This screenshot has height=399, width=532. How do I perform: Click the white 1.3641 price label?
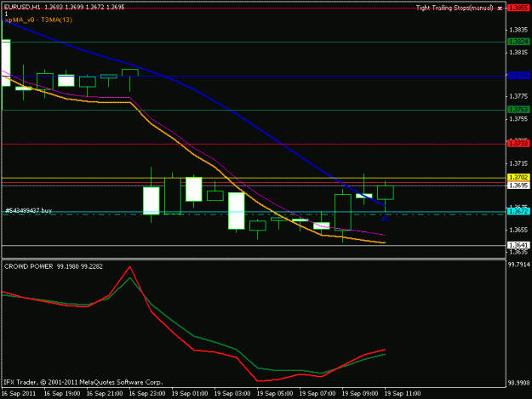(518, 245)
